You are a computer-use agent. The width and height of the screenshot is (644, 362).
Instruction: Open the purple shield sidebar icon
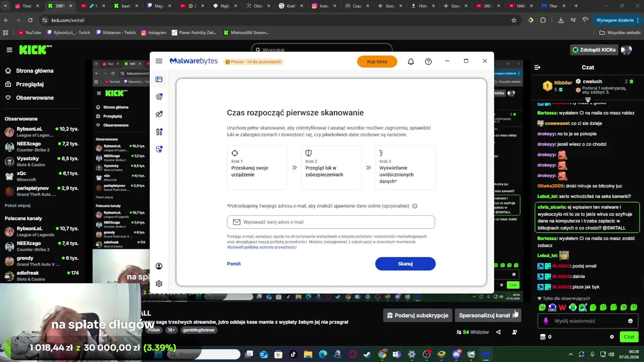tap(159, 149)
